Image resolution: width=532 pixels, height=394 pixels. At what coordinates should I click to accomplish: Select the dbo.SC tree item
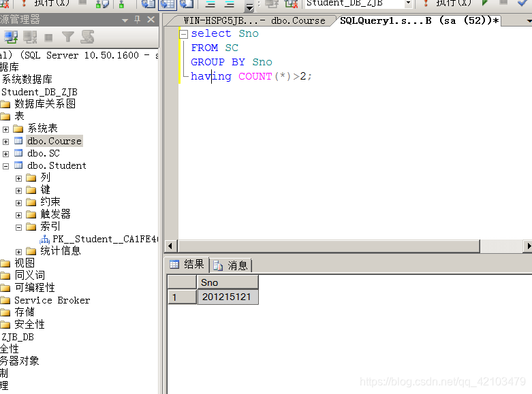[x=44, y=153]
